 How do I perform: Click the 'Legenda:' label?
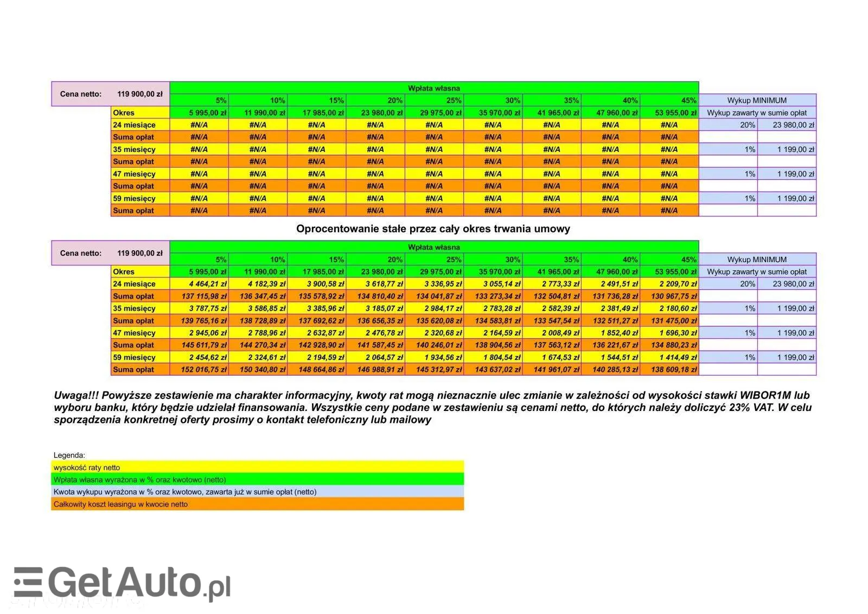[x=69, y=455]
